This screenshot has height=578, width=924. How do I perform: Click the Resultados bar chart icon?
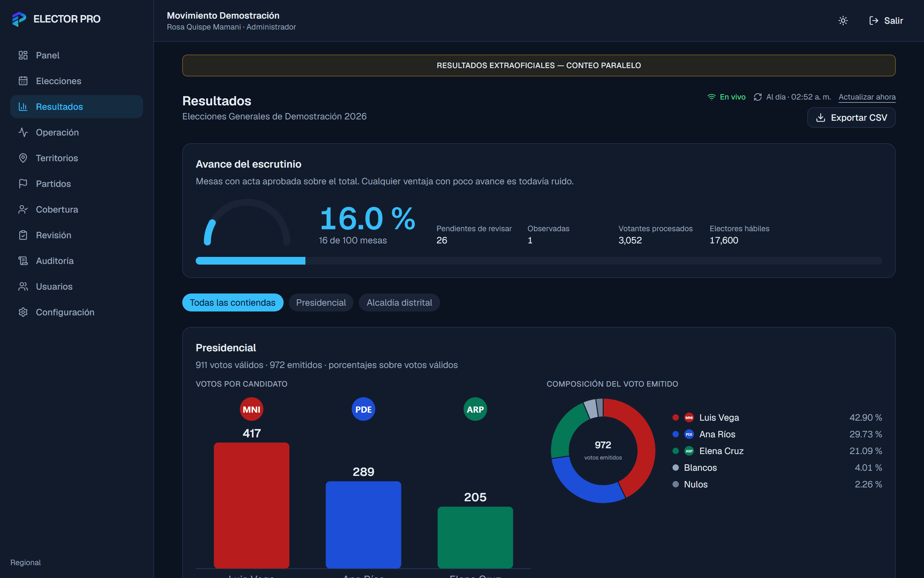[23, 107]
